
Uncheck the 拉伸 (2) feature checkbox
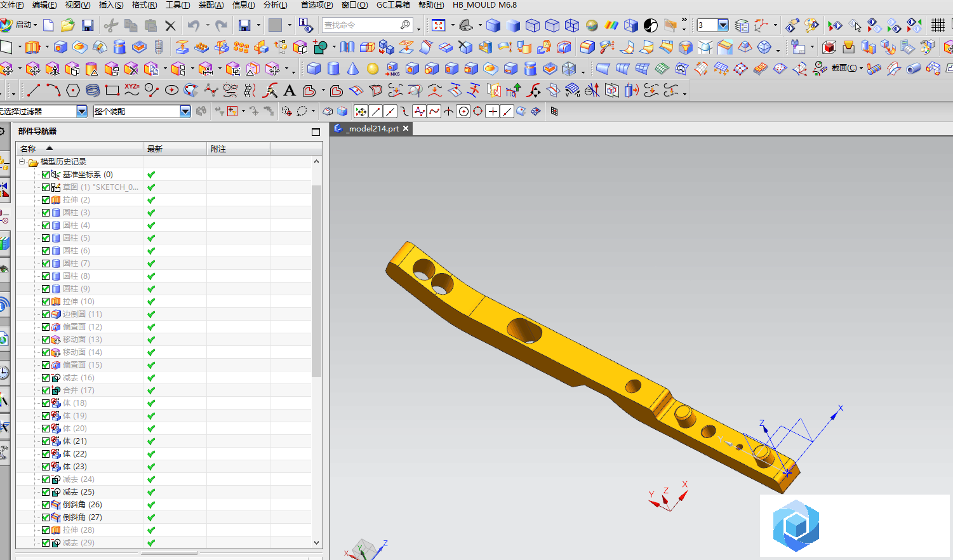click(46, 200)
